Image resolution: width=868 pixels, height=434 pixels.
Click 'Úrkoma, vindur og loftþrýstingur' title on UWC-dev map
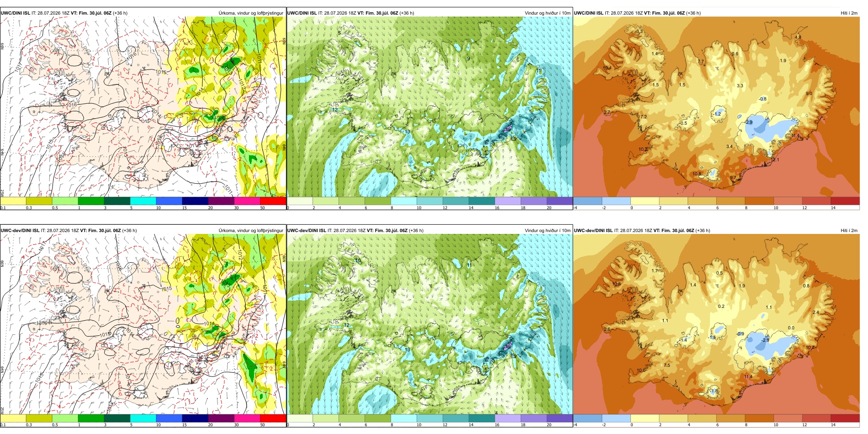pyautogui.click(x=251, y=231)
